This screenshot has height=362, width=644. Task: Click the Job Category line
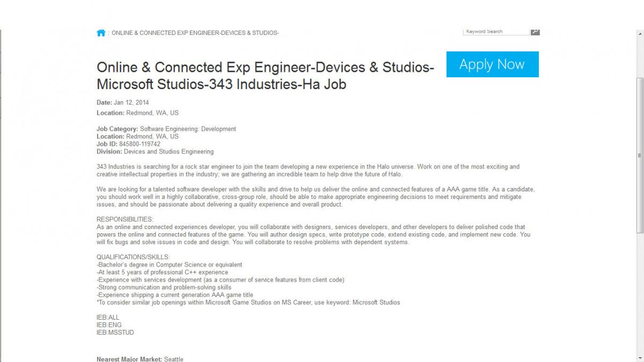[x=166, y=129]
